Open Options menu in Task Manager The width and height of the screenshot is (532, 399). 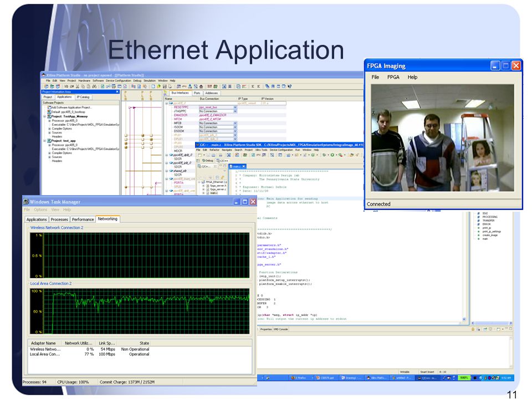[x=40, y=209]
